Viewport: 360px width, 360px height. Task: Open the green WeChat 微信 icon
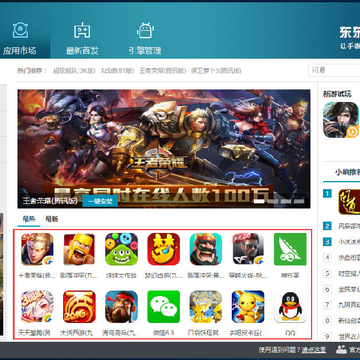[x=164, y=307]
